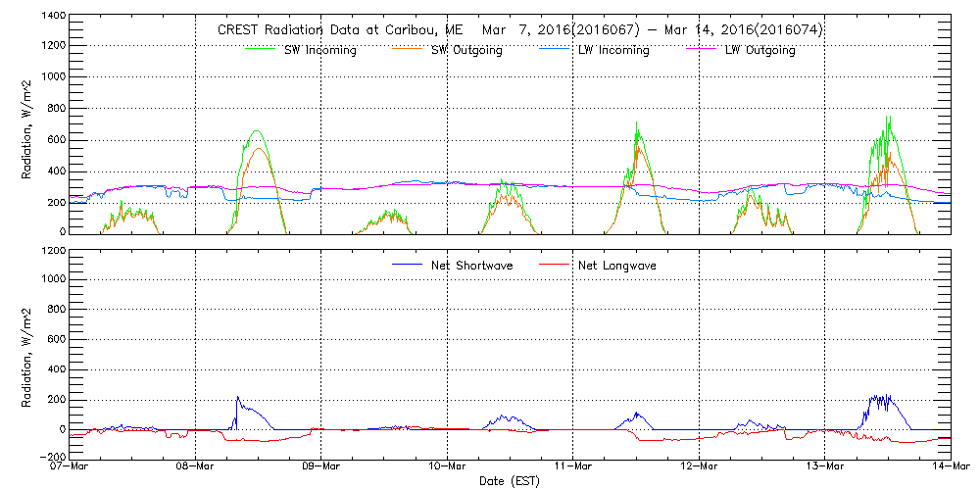
Task: Select the 11-Mar date tick label
Action: click(573, 466)
